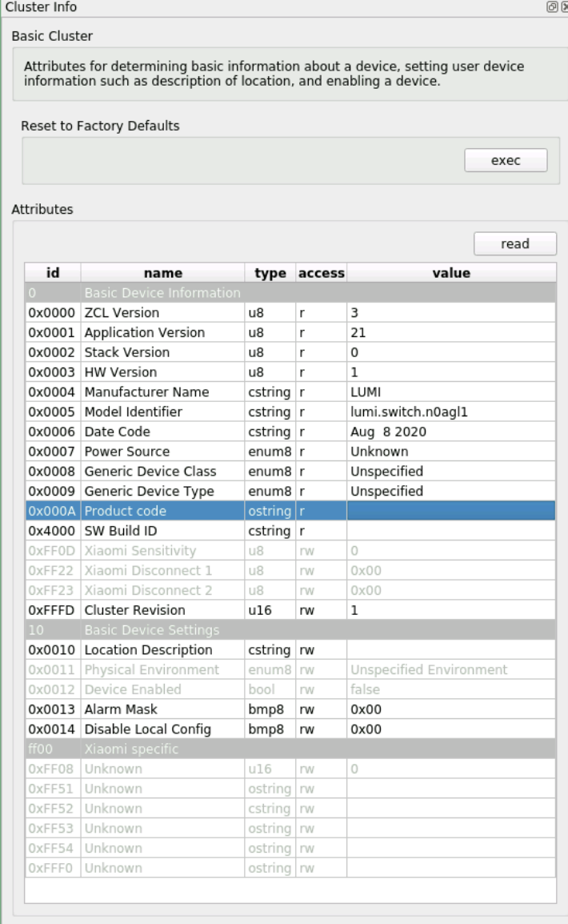Click the float panel icon in Cluster Info header

tap(551, 7)
